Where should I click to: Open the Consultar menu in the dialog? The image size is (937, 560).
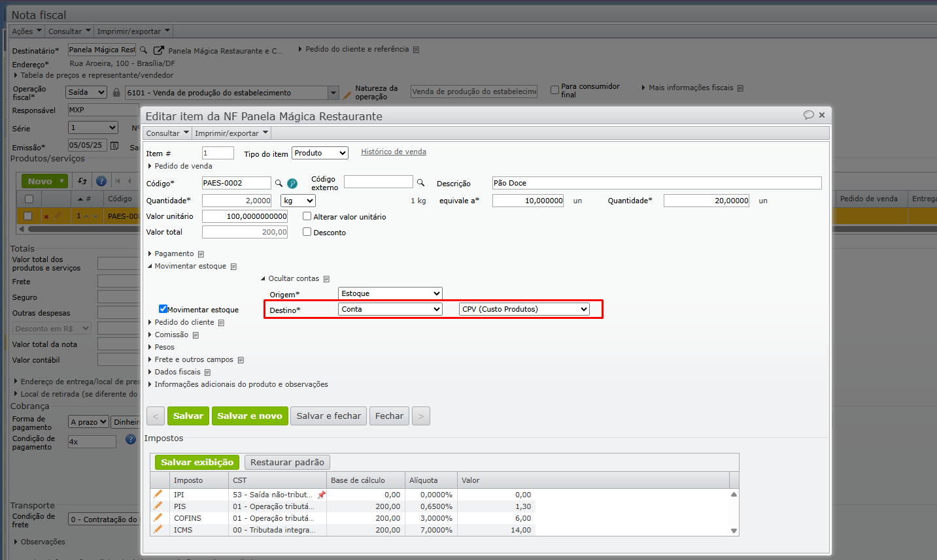tap(167, 133)
